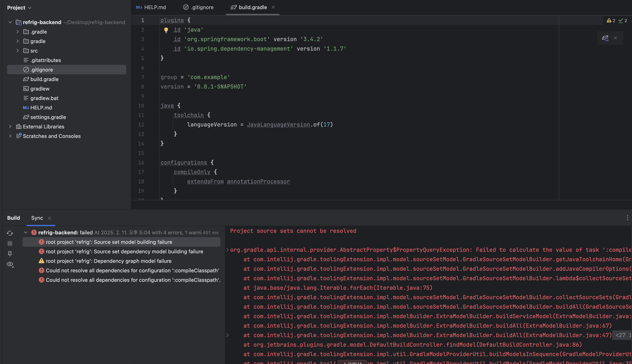
Task: Dismiss the Gradle changes floating notification
Action: (x=615, y=38)
